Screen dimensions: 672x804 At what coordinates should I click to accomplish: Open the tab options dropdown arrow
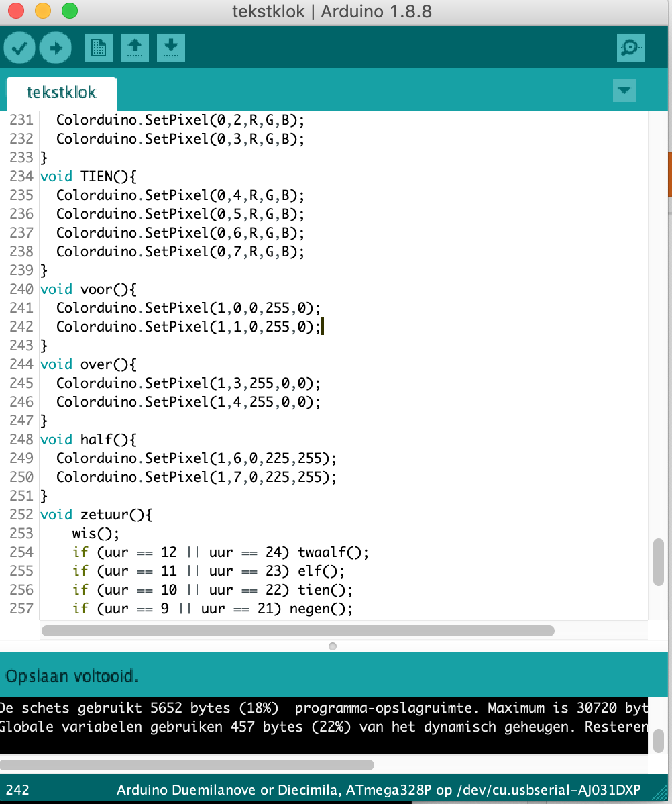624,91
